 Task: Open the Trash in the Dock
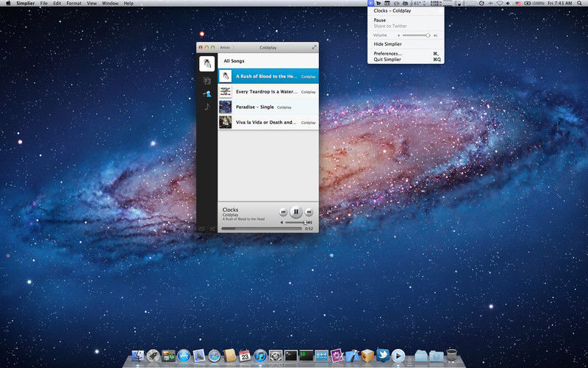click(452, 355)
